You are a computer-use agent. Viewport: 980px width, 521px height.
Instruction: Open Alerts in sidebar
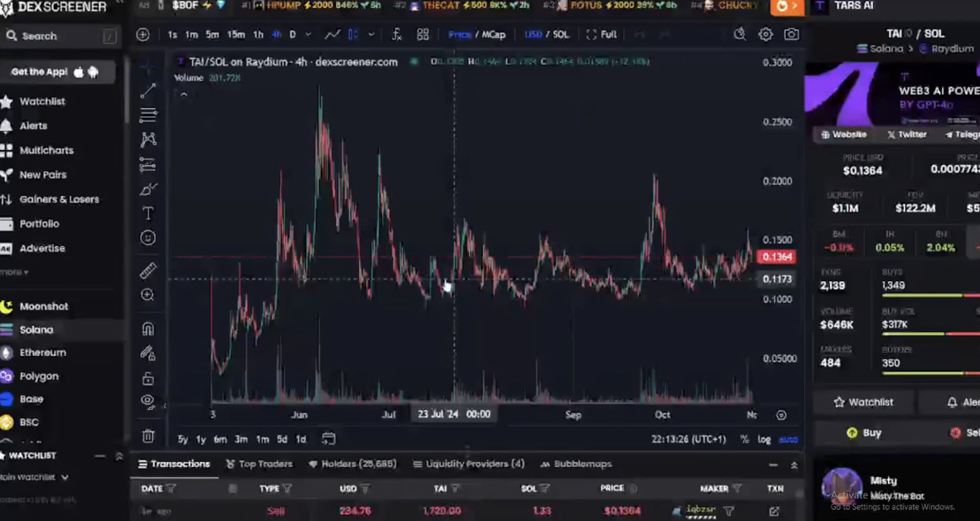tap(33, 126)
